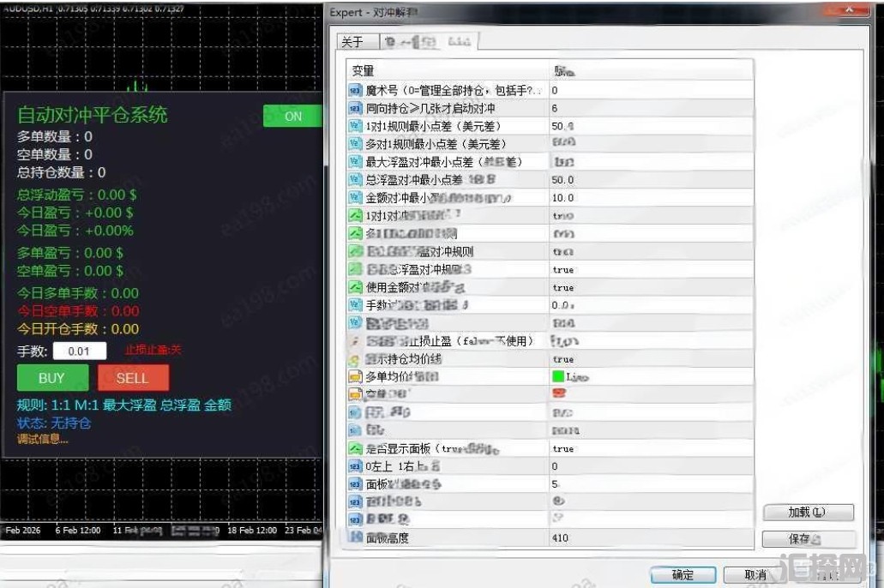Viewport: 884px width, 588px height.
Task: Click the integer icon beside 魔术号 parameter
Action: click(x=355, y=90)
